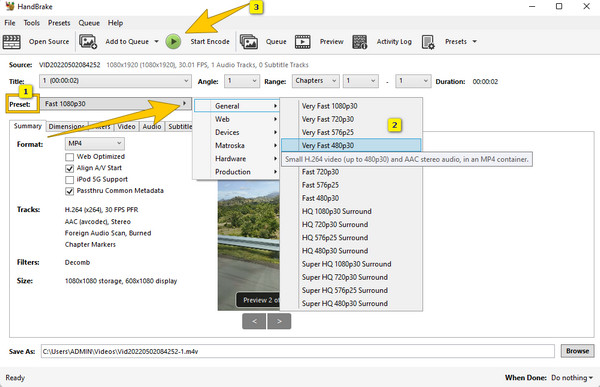Viewport: 600px width, 387px height.
Task: Click the Save As file path field
Action: [298, 351]
